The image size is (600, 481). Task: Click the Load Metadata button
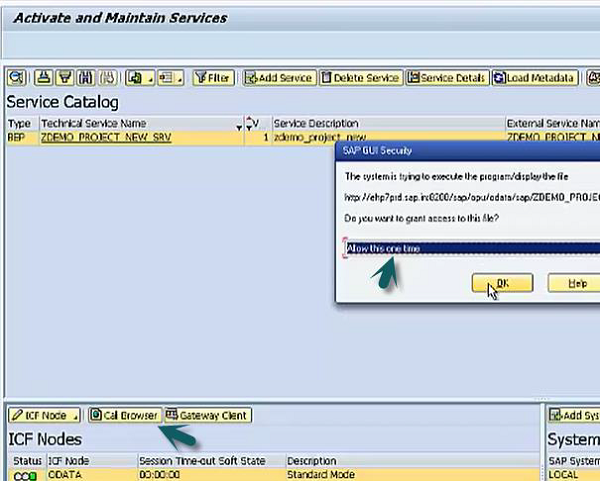[535, 78]
